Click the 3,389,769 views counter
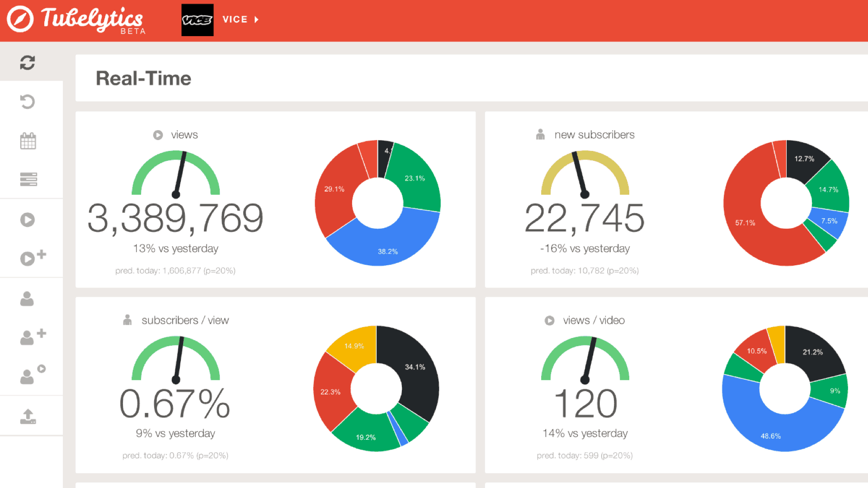The height and width of the screenshot is (488, 868). coord(175,218)
